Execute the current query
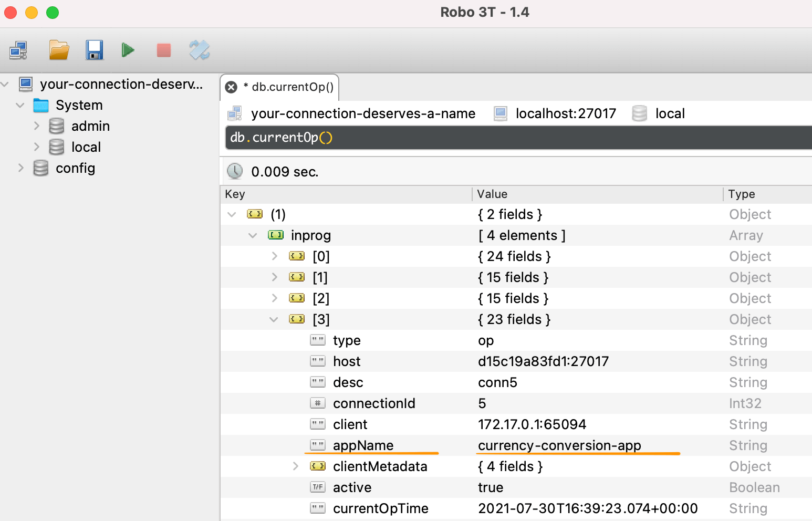This screenshot has width=812, height=521. tap(128, 50)
